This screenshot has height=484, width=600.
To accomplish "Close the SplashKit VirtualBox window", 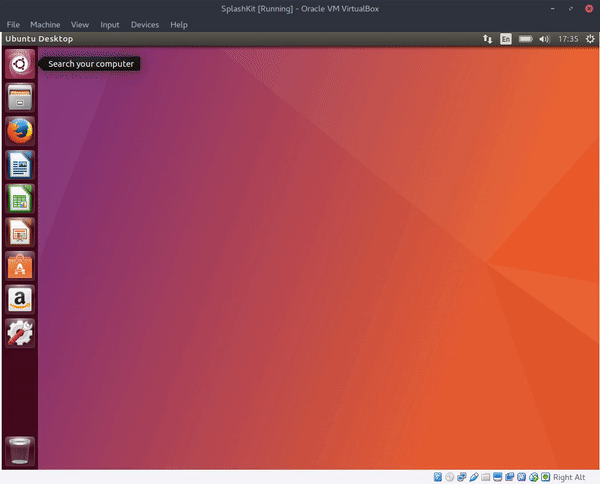I will [589, 8].
